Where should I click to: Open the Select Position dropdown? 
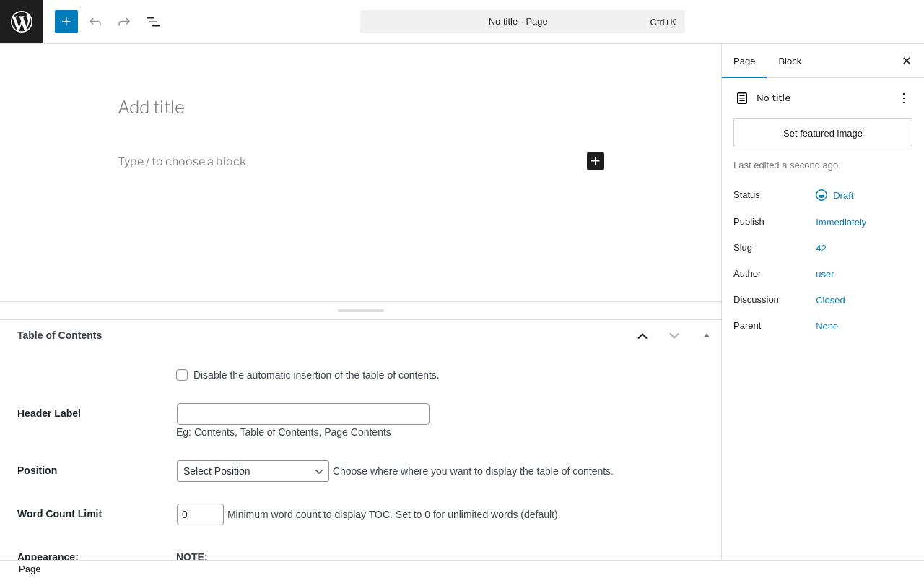tap(253, 471)
